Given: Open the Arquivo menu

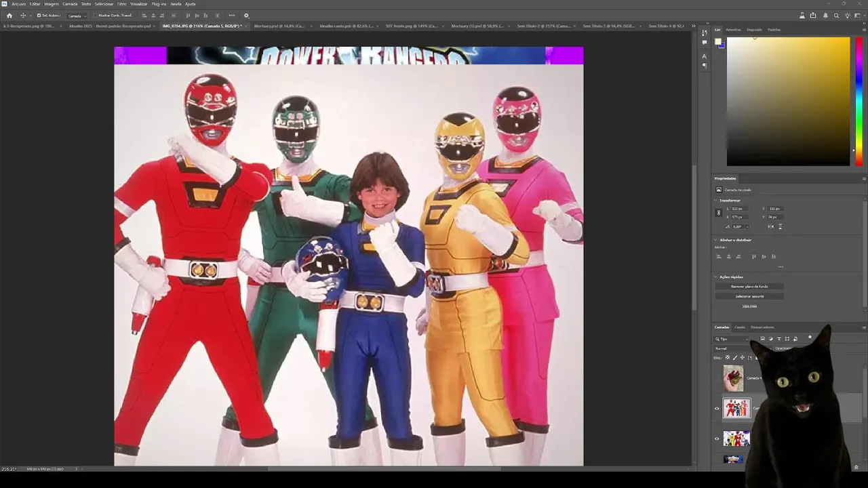Looking at the screenshot, I should click(18, 4).
